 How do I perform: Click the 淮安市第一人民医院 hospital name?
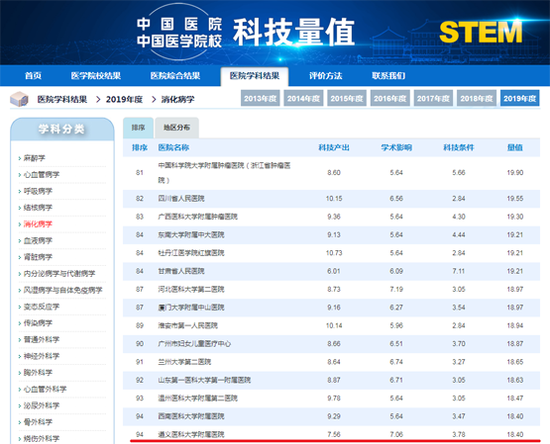coord(188,326)
